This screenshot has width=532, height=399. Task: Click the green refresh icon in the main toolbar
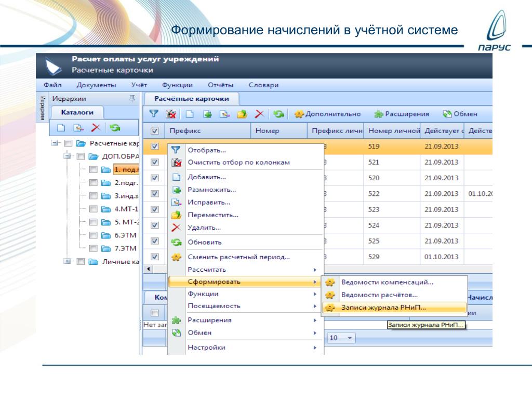278,114
